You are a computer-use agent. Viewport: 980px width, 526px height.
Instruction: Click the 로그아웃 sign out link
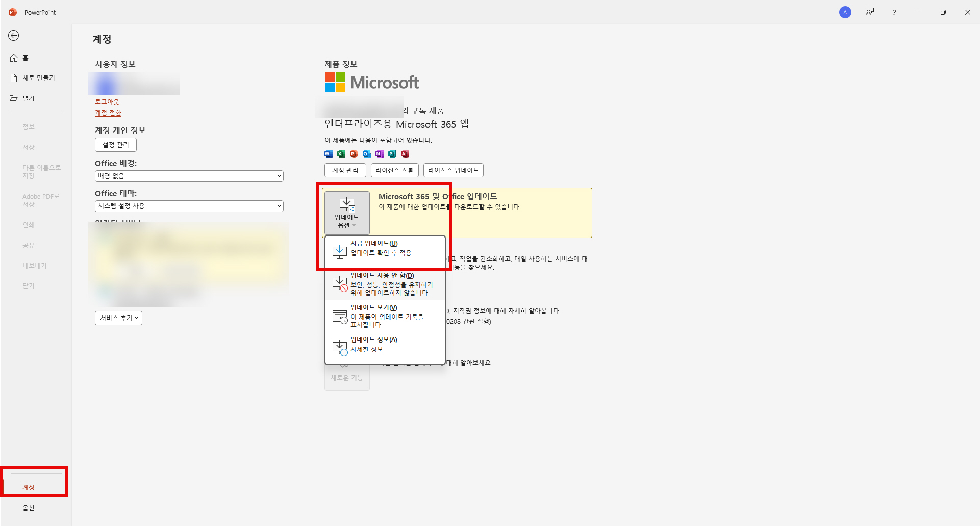pos(107,102)
